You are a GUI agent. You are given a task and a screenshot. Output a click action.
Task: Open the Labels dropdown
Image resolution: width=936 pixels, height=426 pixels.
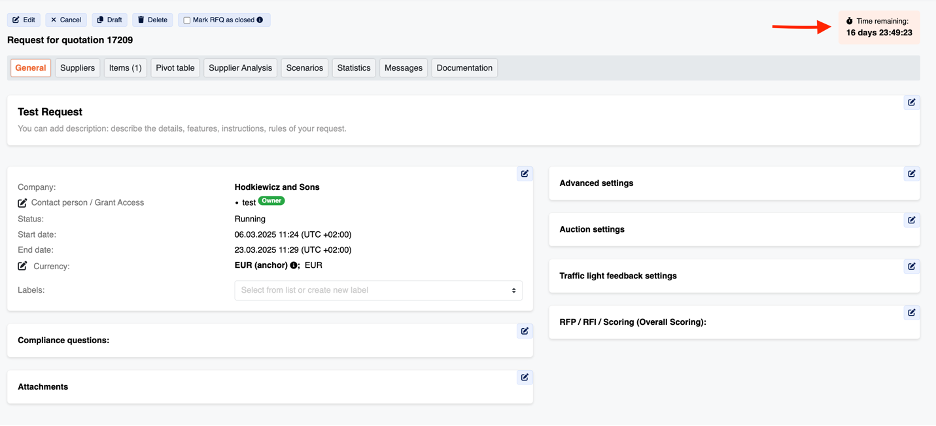pos(378,291)
